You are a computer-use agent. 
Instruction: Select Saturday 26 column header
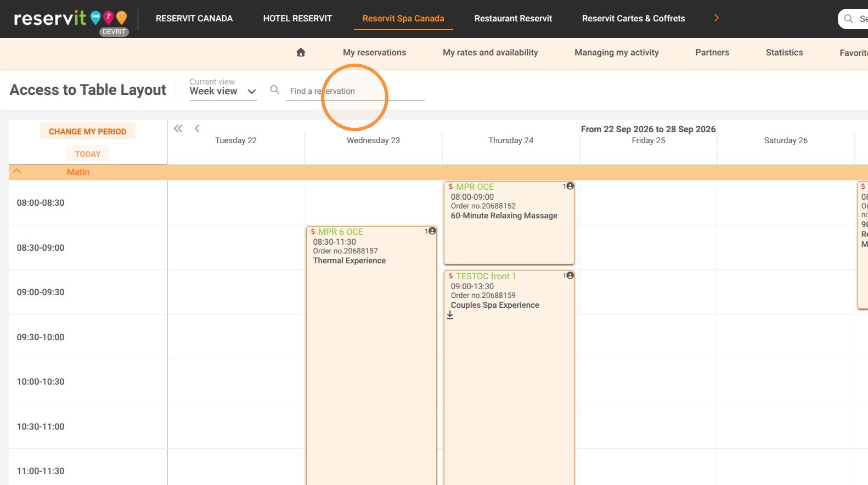coord(786,140)
